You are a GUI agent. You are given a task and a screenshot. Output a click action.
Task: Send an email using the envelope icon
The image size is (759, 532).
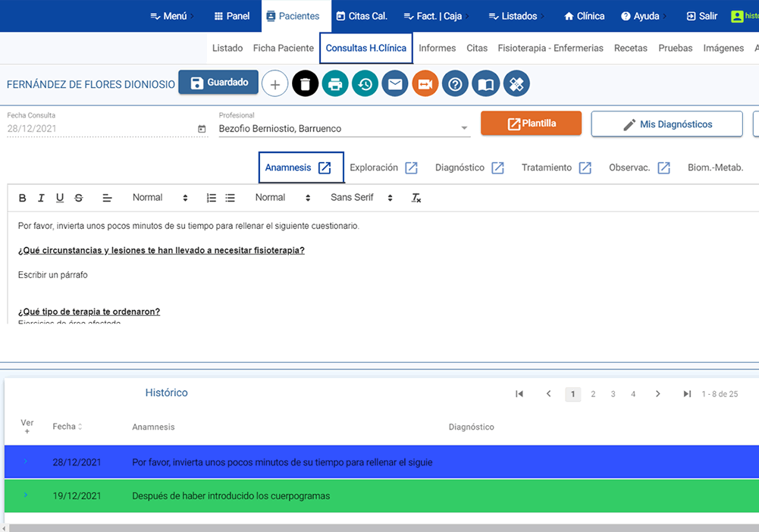(395, 83)
